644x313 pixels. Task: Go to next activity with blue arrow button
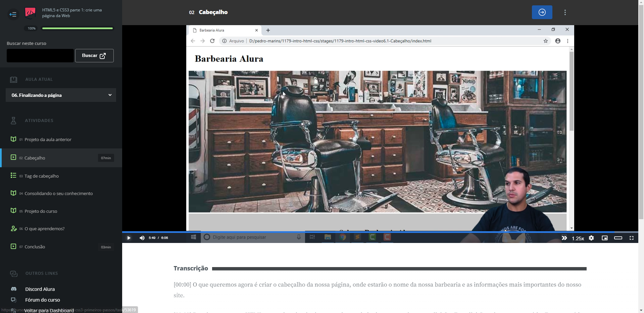[542, 12]
